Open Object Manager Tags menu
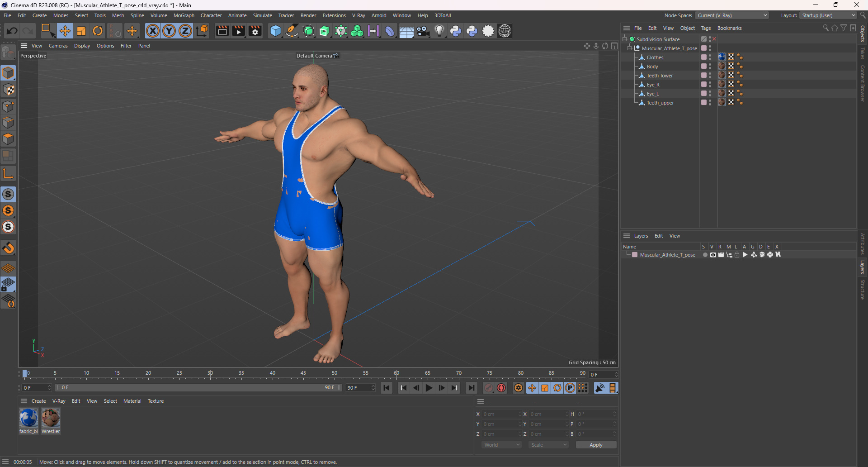The image size is (868, 467). [706, 28]
